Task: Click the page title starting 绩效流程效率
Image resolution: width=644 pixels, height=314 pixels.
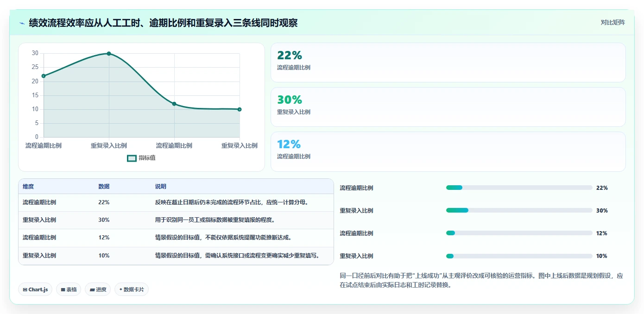Action: [x=163, y=23]
